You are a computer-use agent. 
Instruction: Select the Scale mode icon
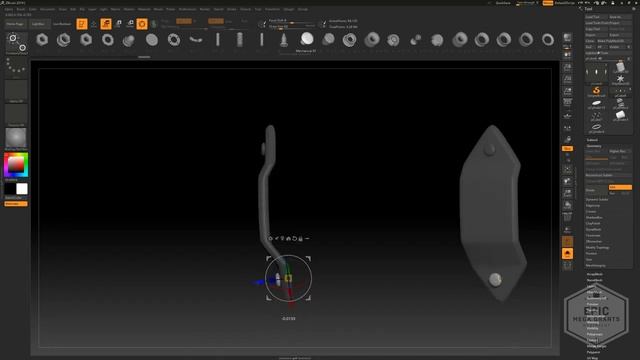[118, 24]
